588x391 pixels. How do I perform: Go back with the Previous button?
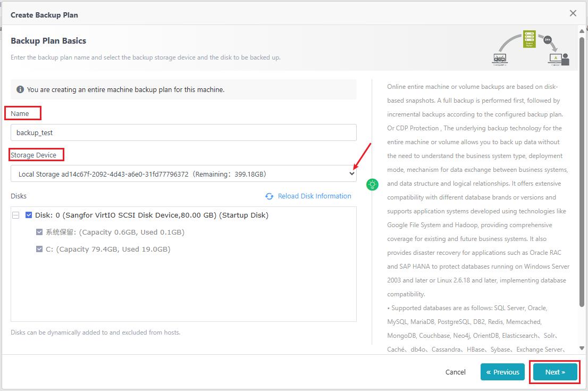tap(502, 372)
